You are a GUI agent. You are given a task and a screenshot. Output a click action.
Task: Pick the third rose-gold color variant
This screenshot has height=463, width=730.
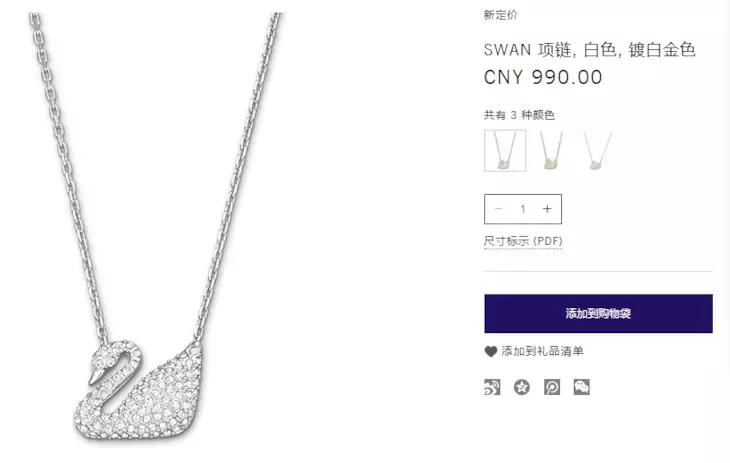[597, 150]
